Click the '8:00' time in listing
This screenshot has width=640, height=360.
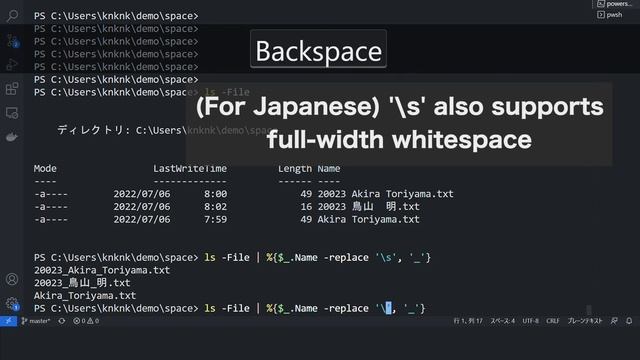point(216,194)
